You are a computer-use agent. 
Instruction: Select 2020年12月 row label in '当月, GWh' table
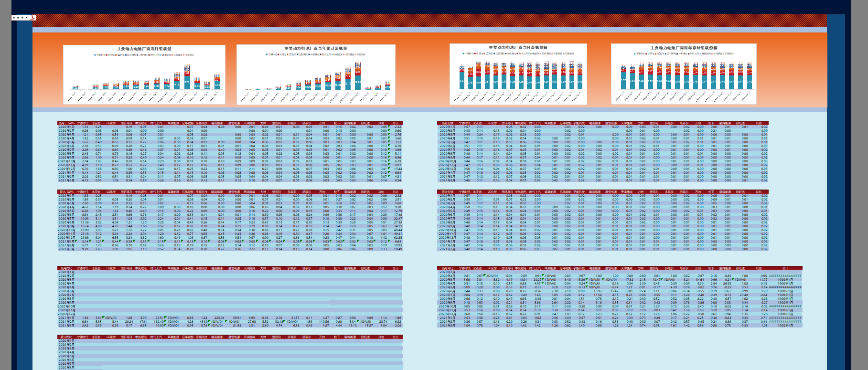[66, 169]
